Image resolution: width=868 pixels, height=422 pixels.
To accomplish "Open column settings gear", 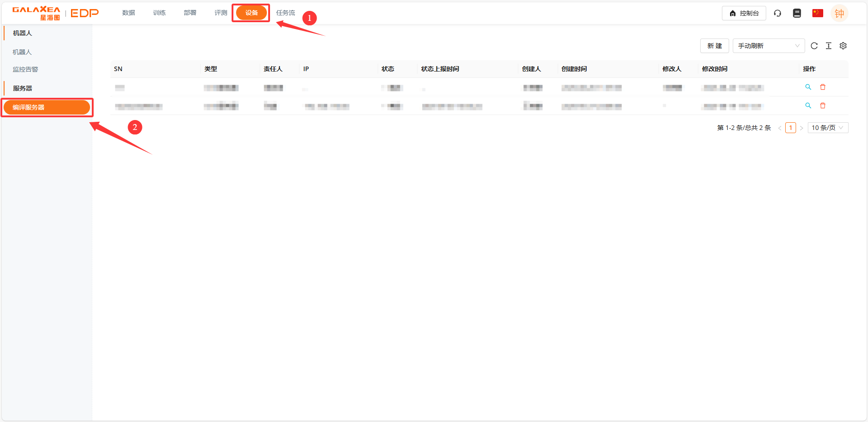I will (843, 46).
